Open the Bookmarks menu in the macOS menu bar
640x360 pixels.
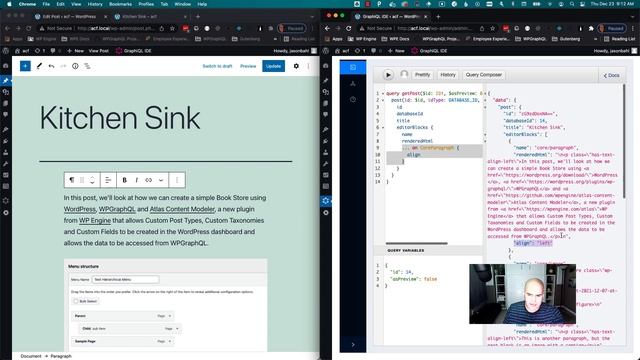tap(120, 4)
